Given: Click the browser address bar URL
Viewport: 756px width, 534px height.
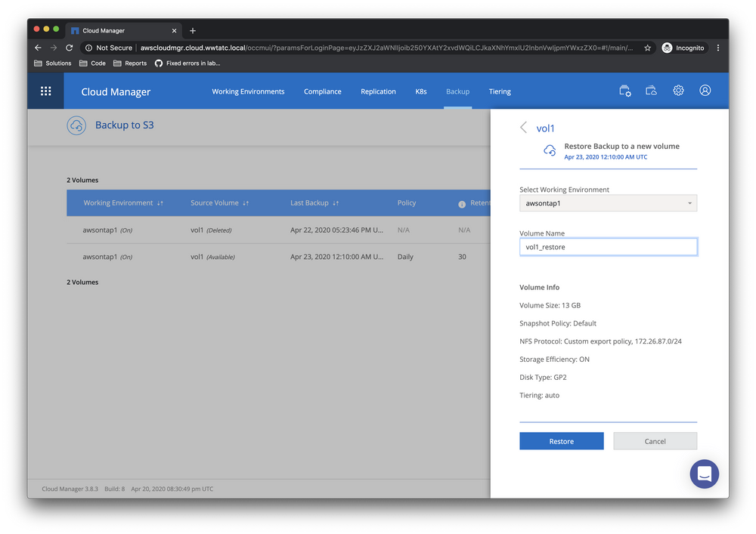Looking at the screenshot, I should [386, 48].
